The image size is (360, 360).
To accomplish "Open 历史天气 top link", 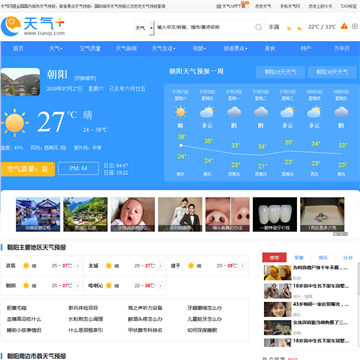I will coord(263,6).
